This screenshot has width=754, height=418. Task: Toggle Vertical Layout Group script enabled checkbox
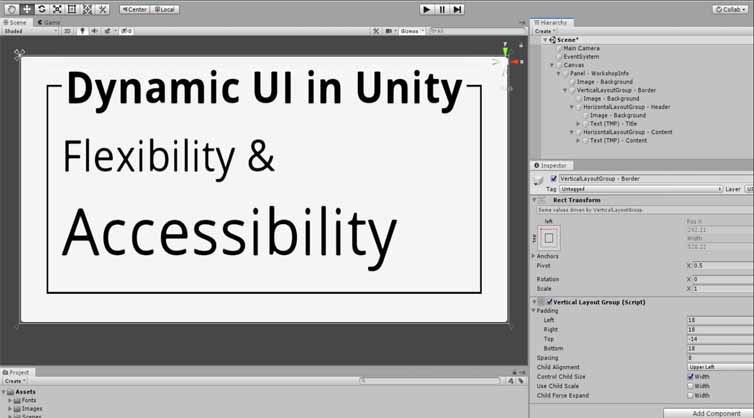coord(550,302)
